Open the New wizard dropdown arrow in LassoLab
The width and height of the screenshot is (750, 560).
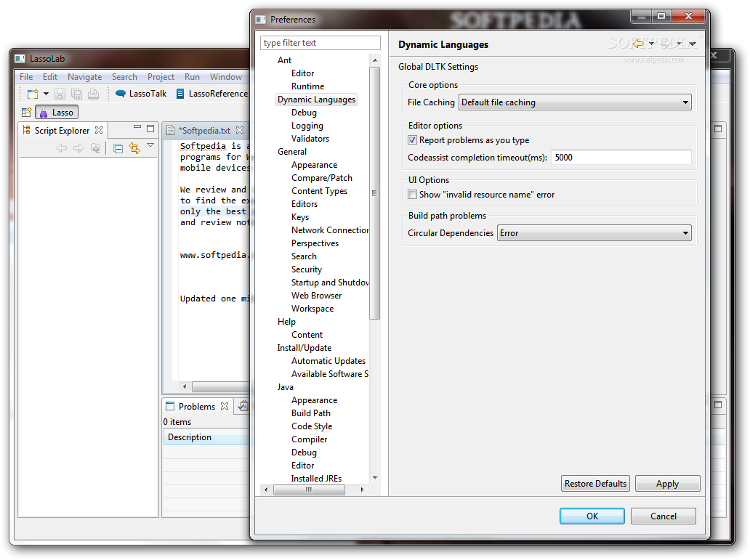point(46,94)
